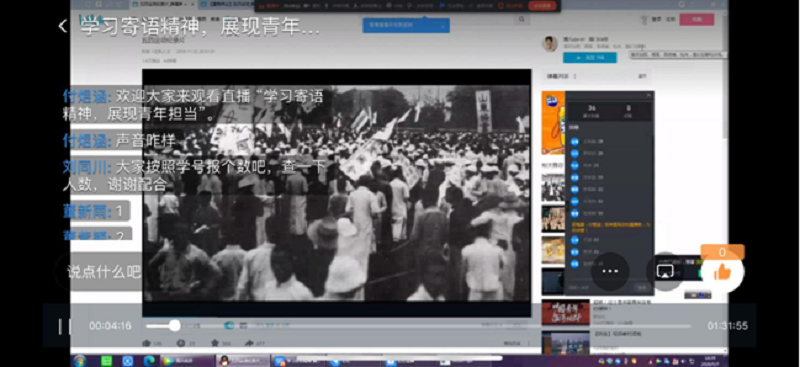Open the 说点什么吧 comment input field
Screen dimensions: 800x367
105,272
